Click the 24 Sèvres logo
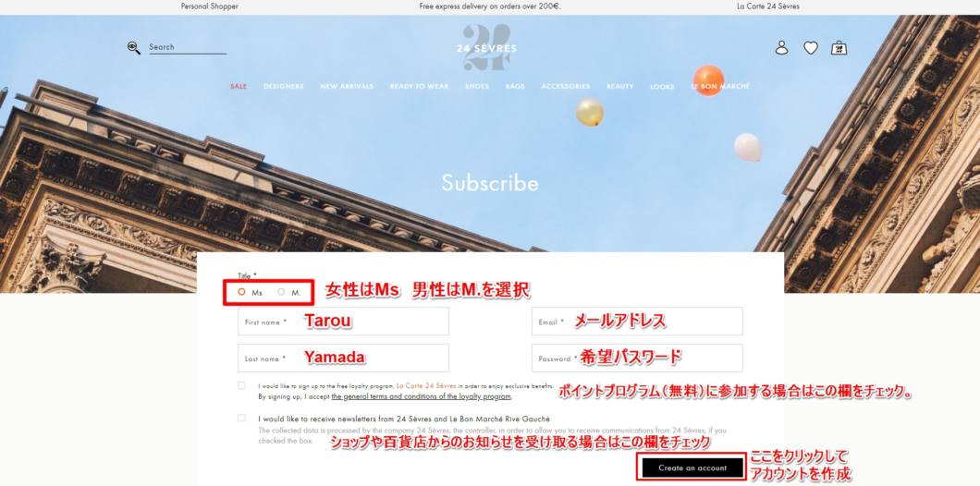Image resolution: width=980 pixels, height=486 pixels. (x=487, y=47)
